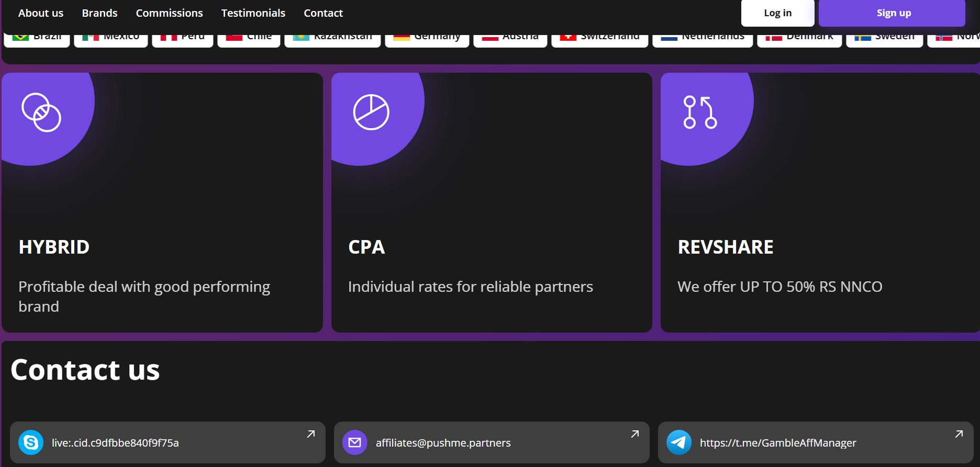Click the Skype logo icon

point(31,442)
